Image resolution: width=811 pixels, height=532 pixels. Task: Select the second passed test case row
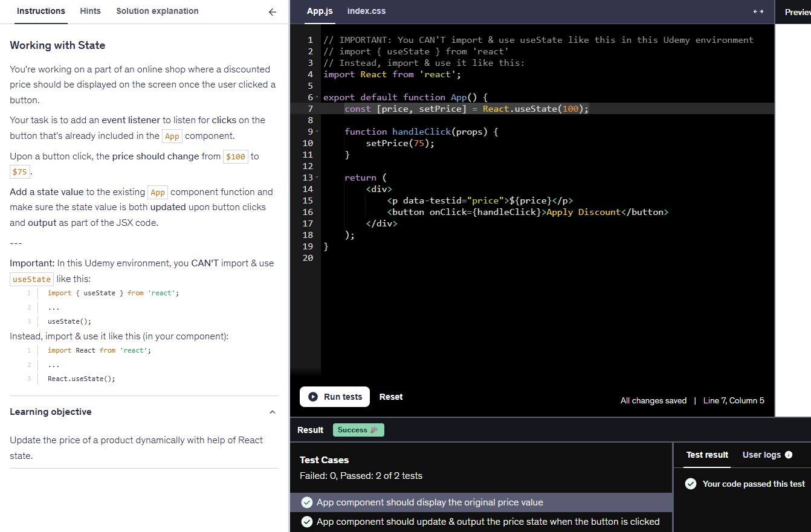coord(481,522)
